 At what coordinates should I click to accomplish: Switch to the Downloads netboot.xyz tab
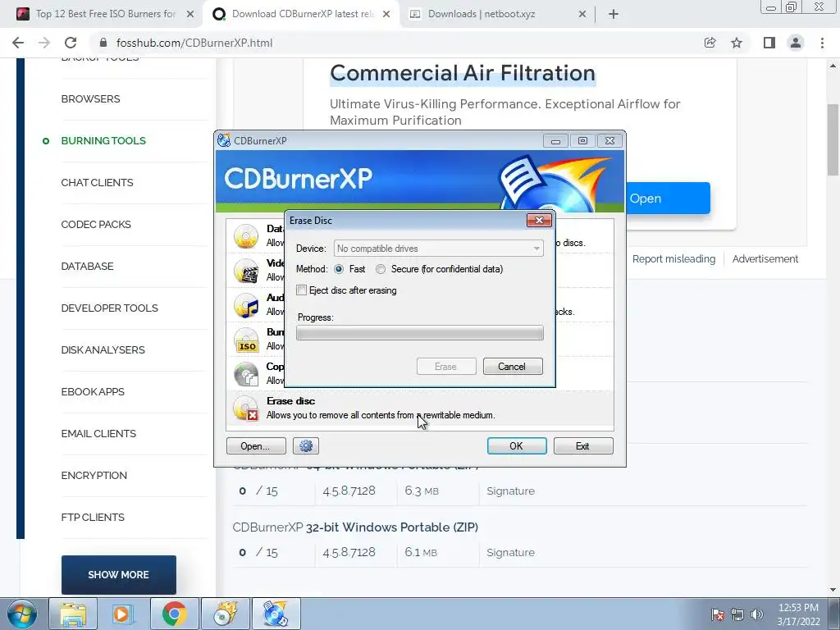(x=481, y=14)
